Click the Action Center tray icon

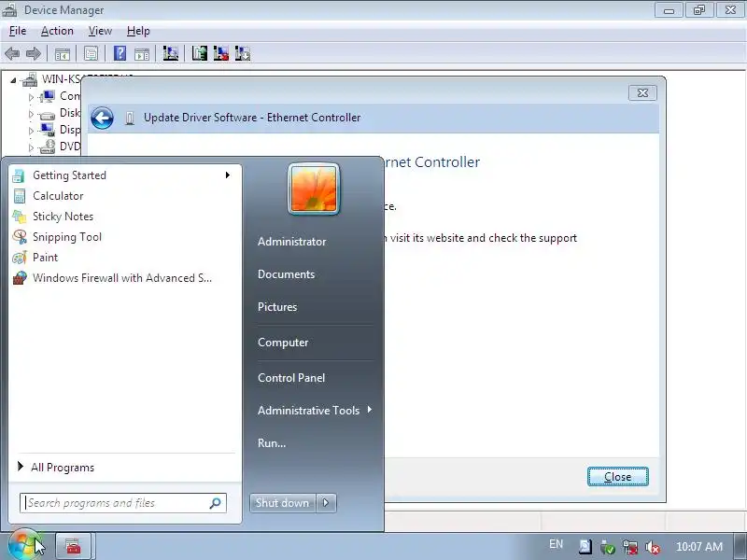tap(585, 547)
